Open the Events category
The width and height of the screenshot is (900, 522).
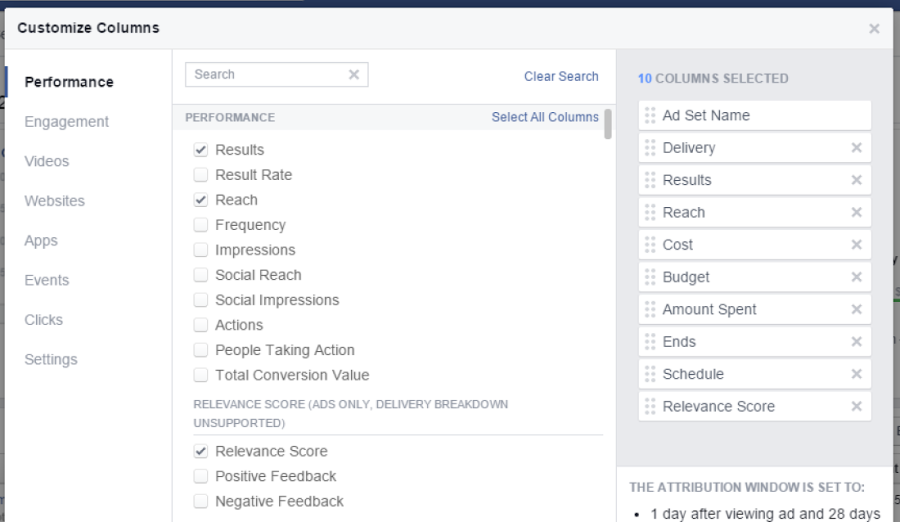click(46, 280)
